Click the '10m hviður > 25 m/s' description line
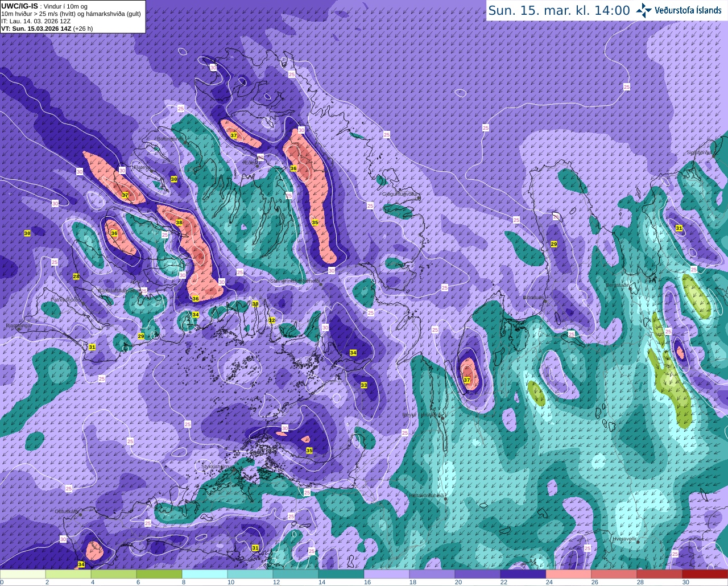This screenshot has height=586, width=728. click(71, 14)
